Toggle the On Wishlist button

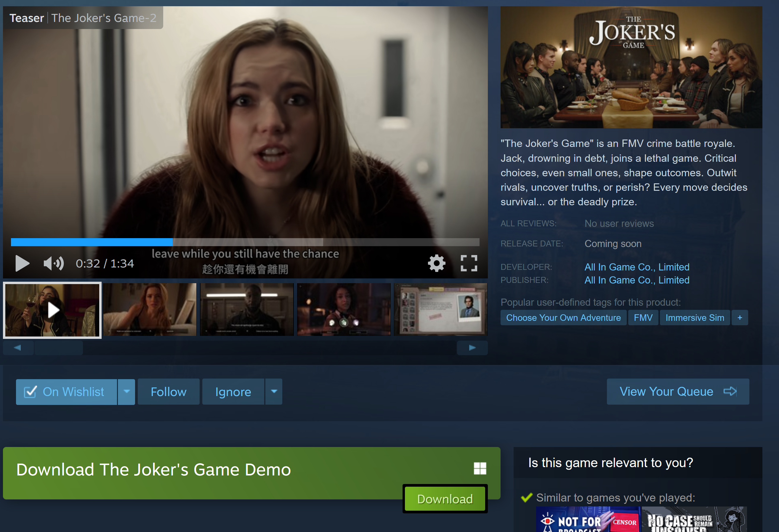[x=66, y=392]
